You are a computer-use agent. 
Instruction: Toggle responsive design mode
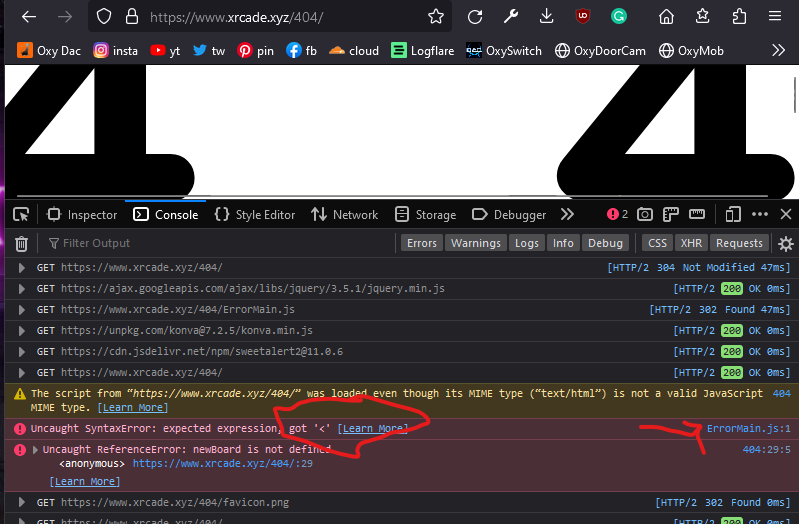(x=733, y=214)
